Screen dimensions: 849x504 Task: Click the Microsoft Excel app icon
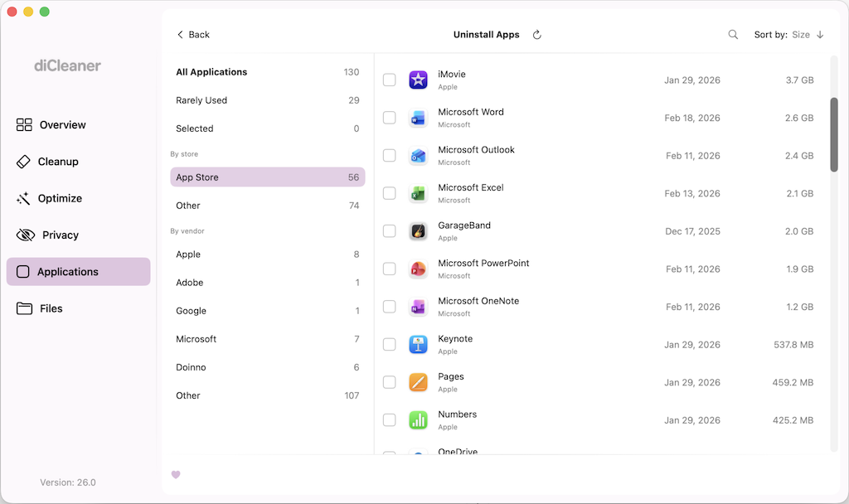tap(418, 194)
